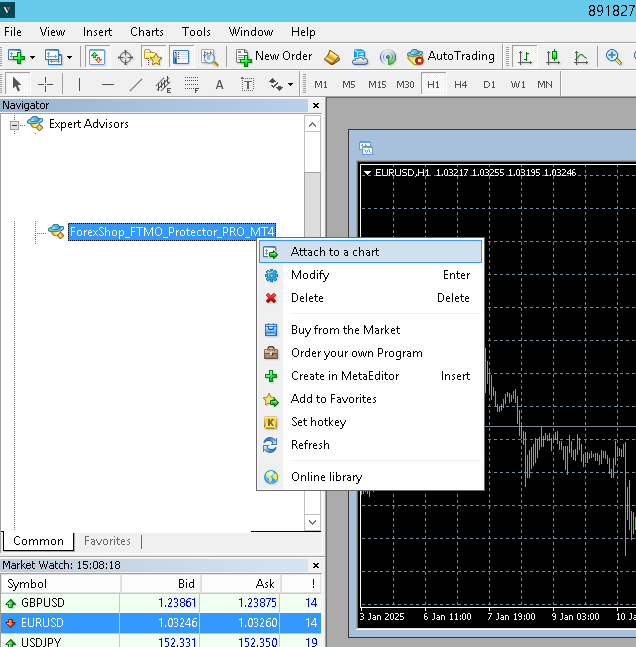Choose Refresh in context menu
Image resolution: width=636 pixels, height=647 pixels.
(x=370, y=445)
